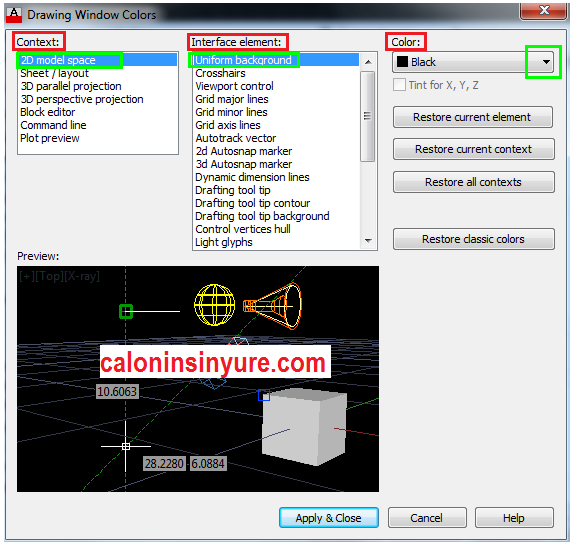The width and height of the screenshot is (574, 546).
Task: Click the interface element scrollbar thumb
Action: coord(368,116)
